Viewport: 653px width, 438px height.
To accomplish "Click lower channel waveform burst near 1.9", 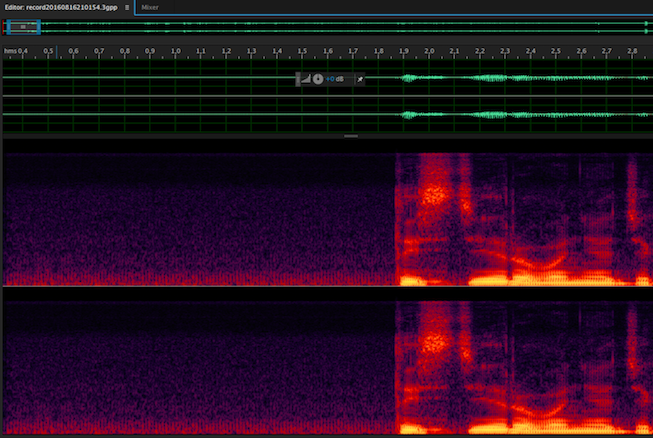I will tap(410, 115).
